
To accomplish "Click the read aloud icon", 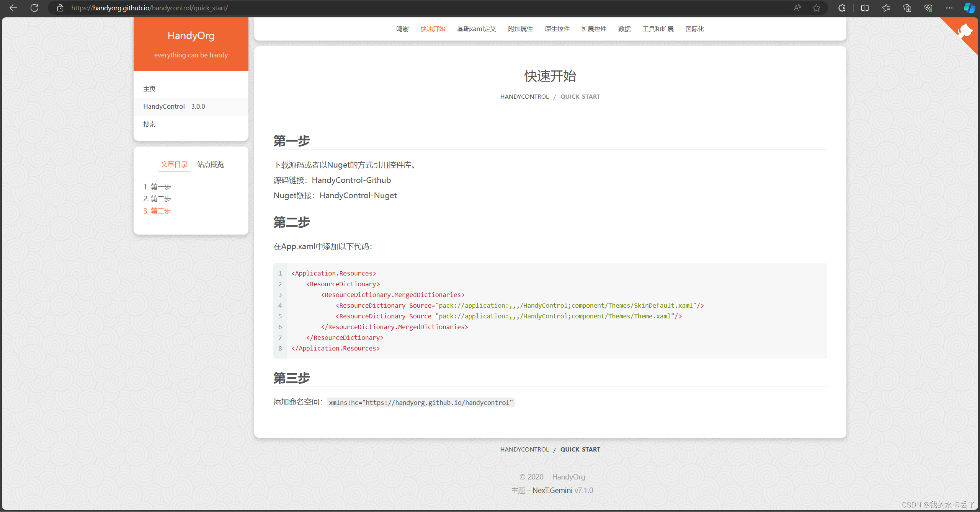I will tap(797, 8).
